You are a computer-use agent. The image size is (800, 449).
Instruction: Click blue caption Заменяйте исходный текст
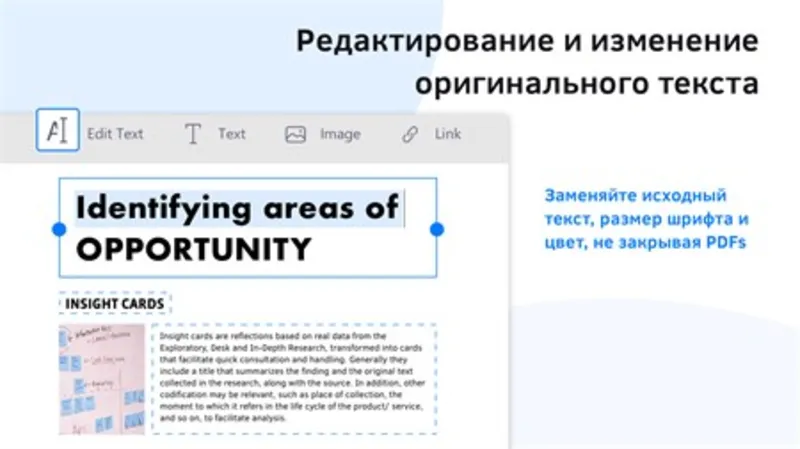[x=646, y=219]
